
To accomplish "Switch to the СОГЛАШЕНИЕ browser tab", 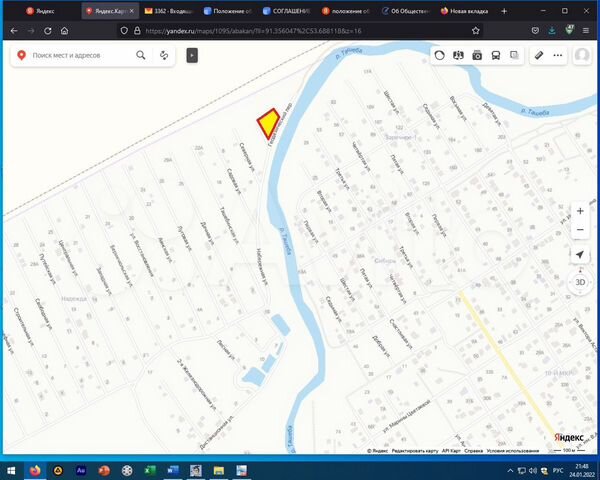I will point(285,10).
